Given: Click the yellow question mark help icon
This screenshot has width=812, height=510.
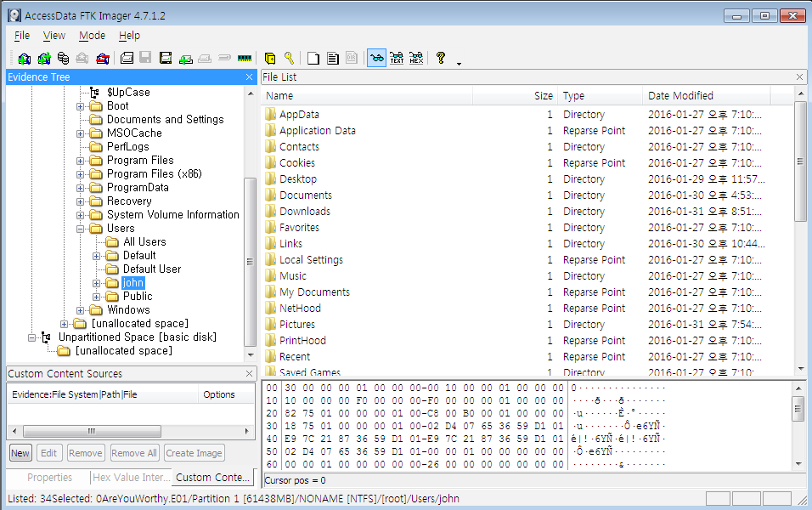Looking at the screenshot, I should coord(441,58).
